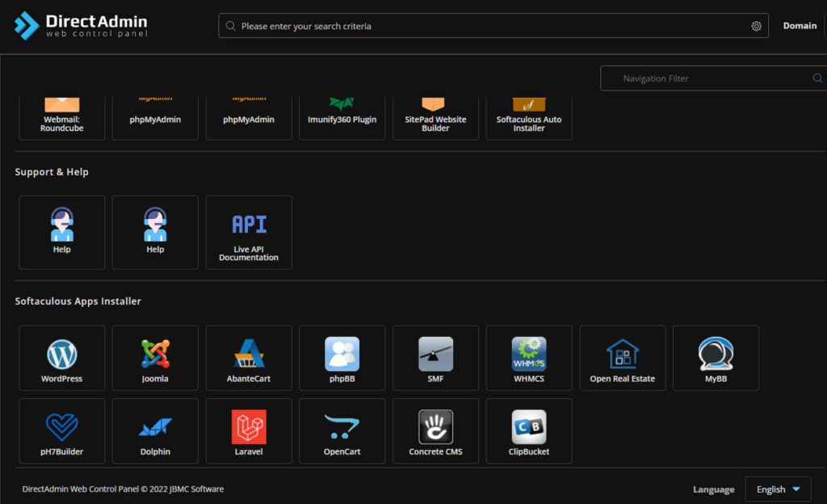Open the SMF forum installer
Image resolution: width=827 pixels, height=504 pixels.
click(x=435, y=358)
